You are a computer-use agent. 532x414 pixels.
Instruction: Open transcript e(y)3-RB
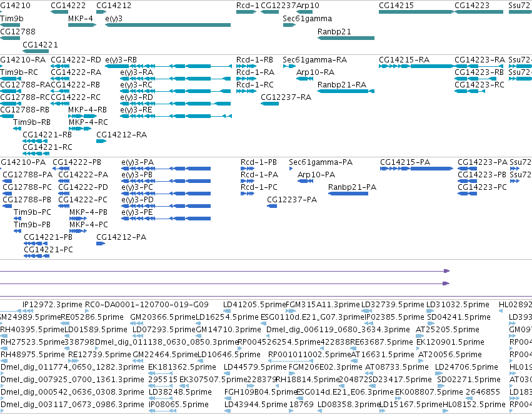[121, 60]
